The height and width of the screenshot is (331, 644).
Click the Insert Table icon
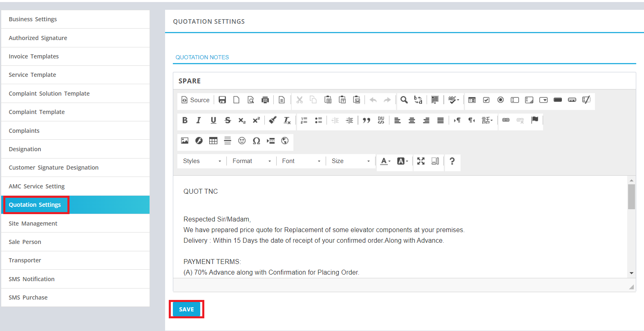(x=213, y=141)
